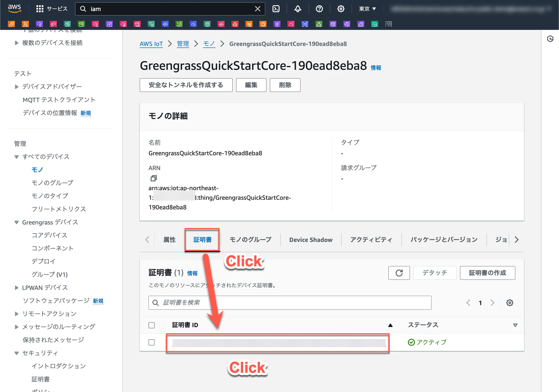
Task: Copy the ARN with the copy icon
Action: click(154, 178)
